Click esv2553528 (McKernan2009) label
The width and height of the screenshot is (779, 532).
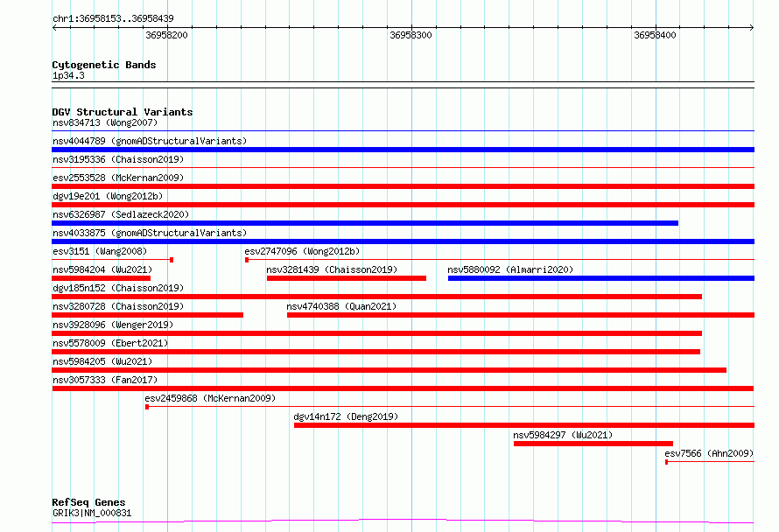[118, 178]
